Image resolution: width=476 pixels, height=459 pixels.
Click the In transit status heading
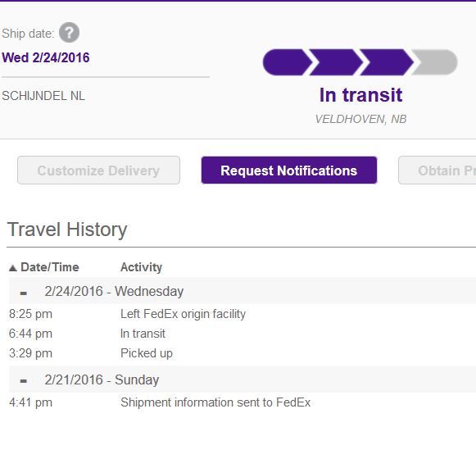pyautogui.click(x=361, y=95)
